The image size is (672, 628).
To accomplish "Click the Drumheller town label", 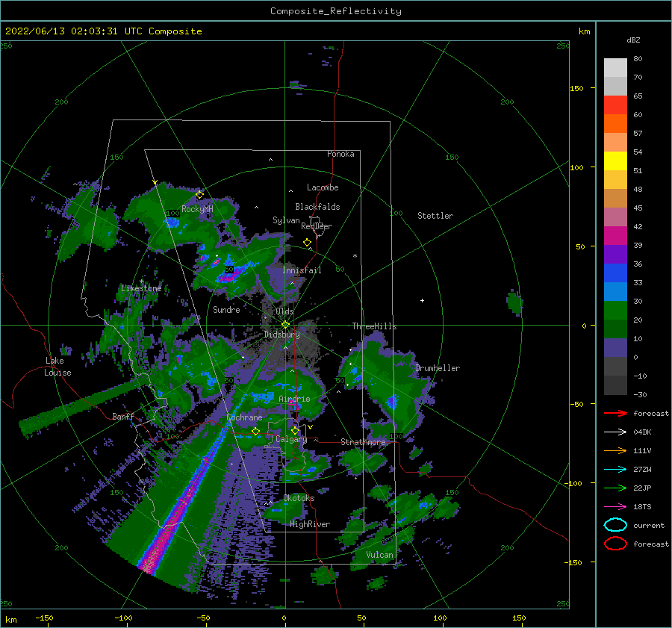I will pyautogui.click(x=438, y=368).
